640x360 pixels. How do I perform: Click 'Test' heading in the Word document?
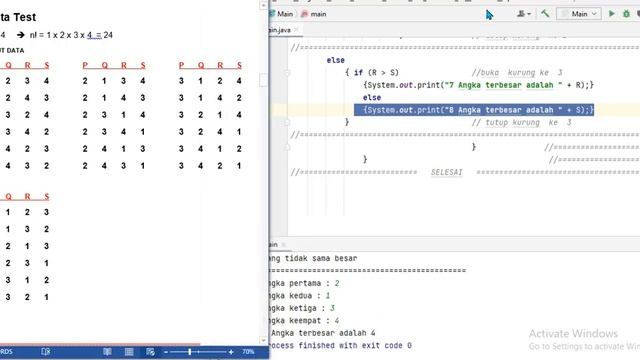24,17
